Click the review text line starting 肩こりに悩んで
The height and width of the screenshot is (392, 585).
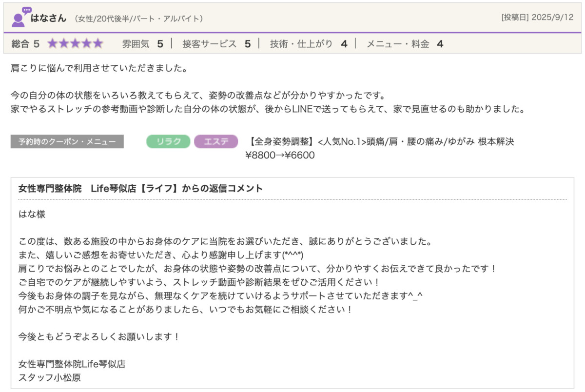coord(99,68)
